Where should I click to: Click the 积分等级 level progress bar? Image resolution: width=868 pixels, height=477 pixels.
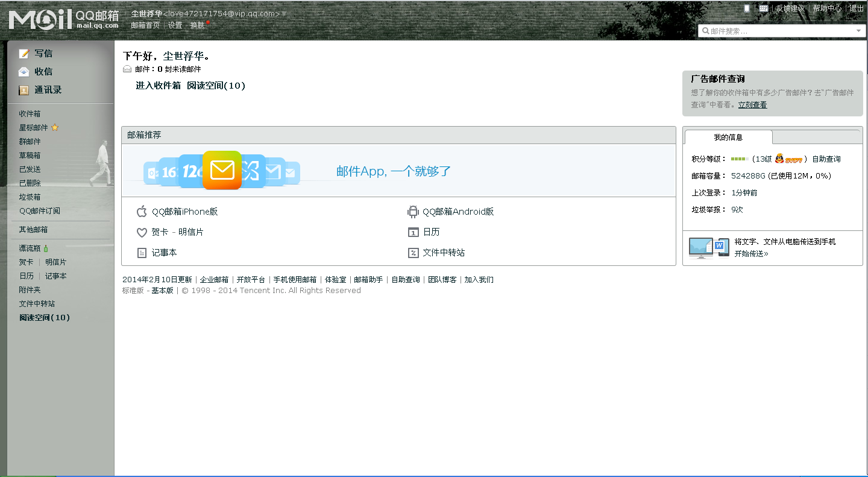(x=740, y=159)
